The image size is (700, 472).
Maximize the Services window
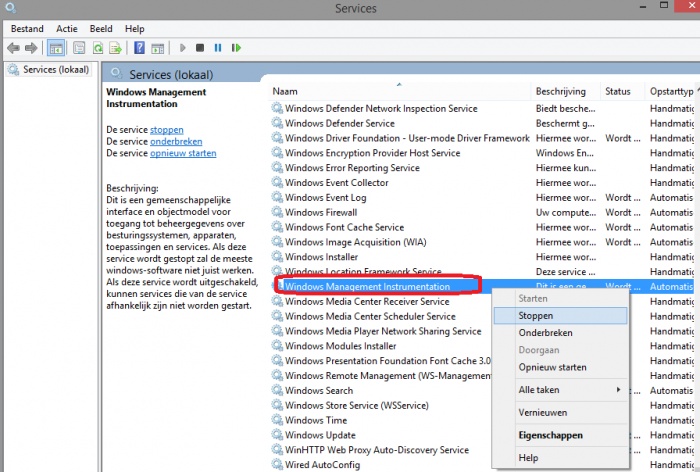[x=664, y=5]
